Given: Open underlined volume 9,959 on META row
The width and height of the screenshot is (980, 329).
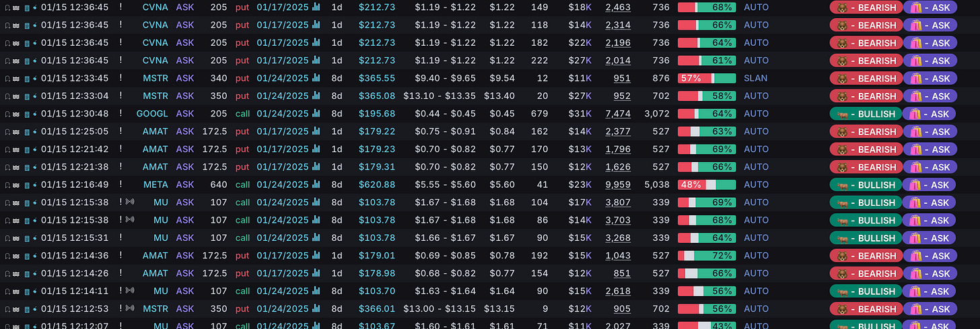Looking at the screenshot, I should 618,184.
